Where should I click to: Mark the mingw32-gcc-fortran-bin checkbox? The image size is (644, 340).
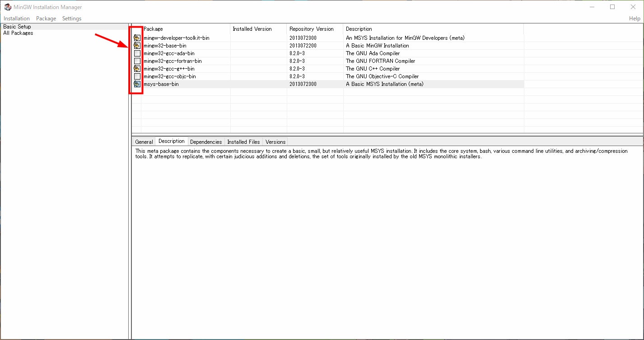(137, 61)
